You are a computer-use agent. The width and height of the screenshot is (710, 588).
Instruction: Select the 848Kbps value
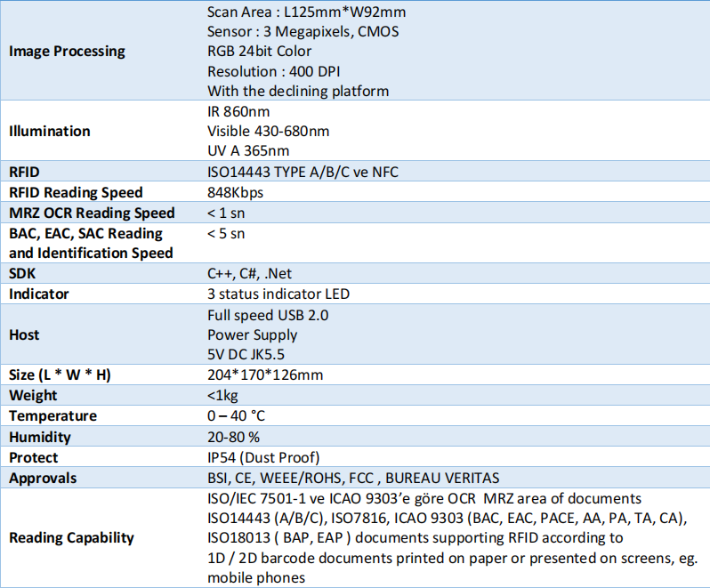pyautogui.click(x=235, y=192)
